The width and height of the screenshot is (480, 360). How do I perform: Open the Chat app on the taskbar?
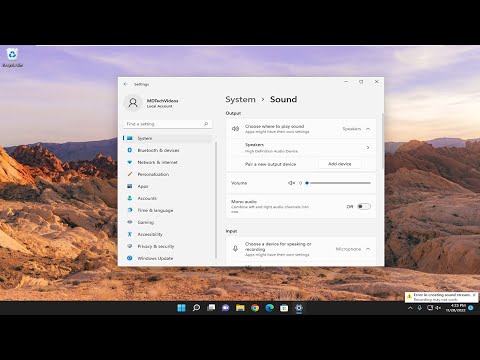click(226, 308)
